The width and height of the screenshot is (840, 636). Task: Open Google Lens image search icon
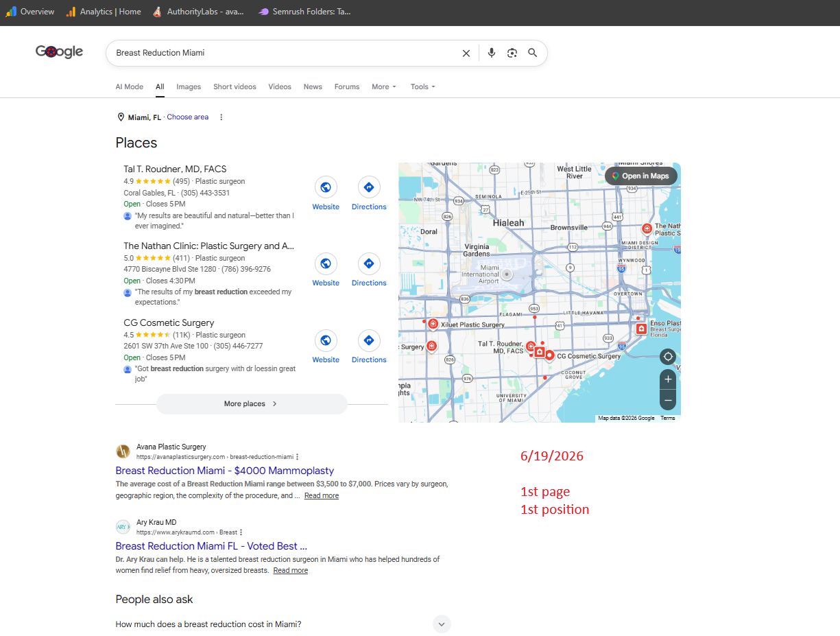click(512, 53)
